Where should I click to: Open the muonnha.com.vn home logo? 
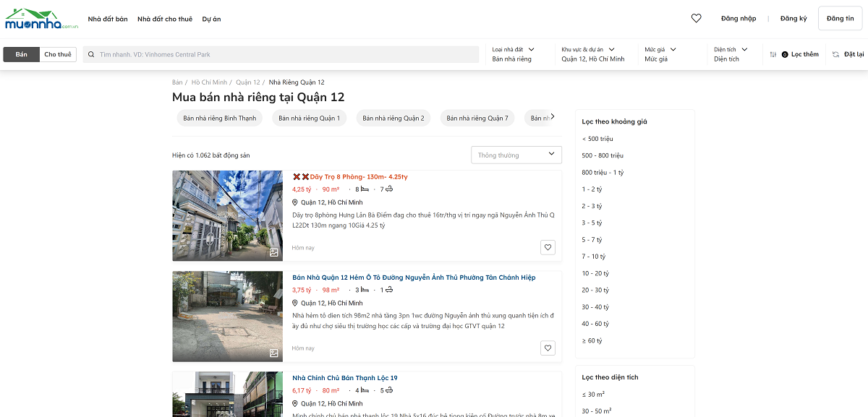41,19
